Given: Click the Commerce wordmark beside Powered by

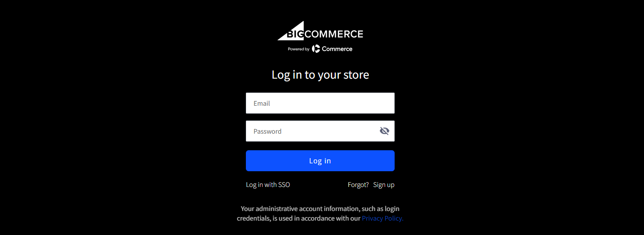Looking at the screenshot, I should point(337,49).
